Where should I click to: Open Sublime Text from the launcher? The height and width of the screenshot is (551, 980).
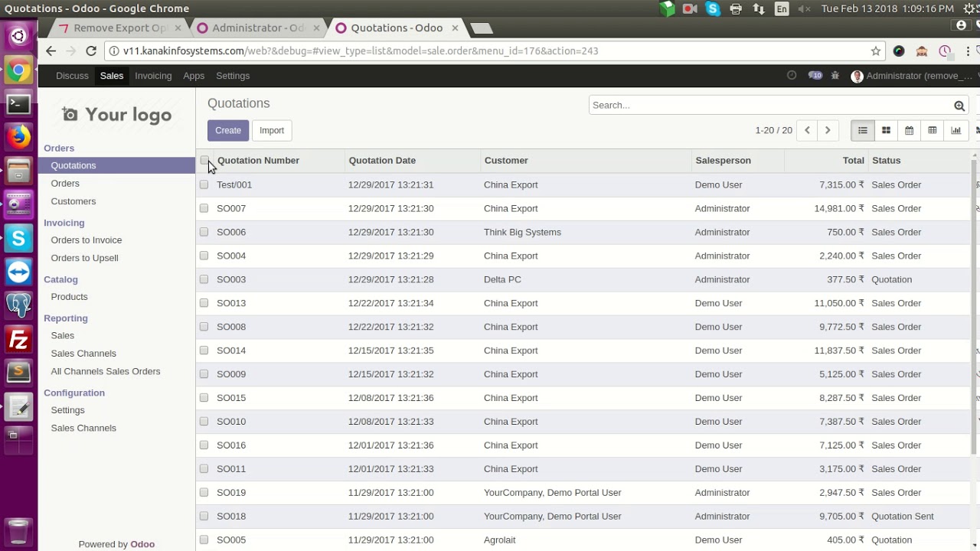(x=18, y=373)
